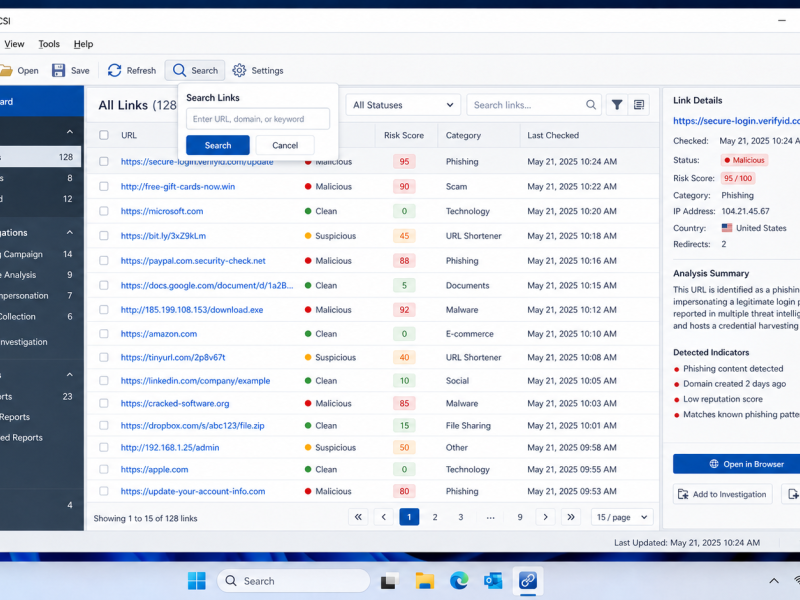
Task: Click the Open folder icon in toolbar
Action: point(6,70)
